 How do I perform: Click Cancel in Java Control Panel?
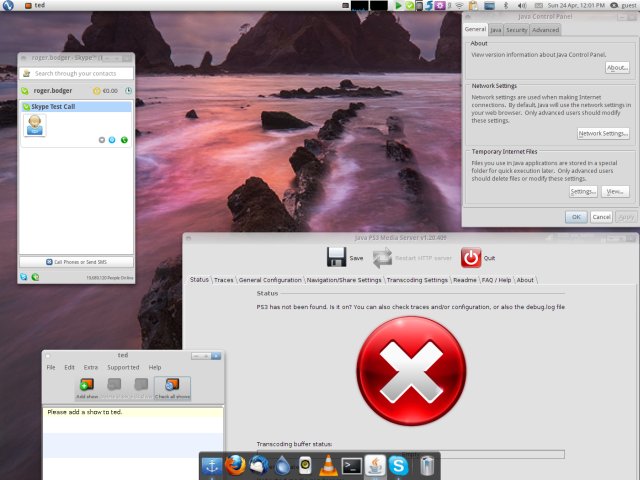[601, 217]
